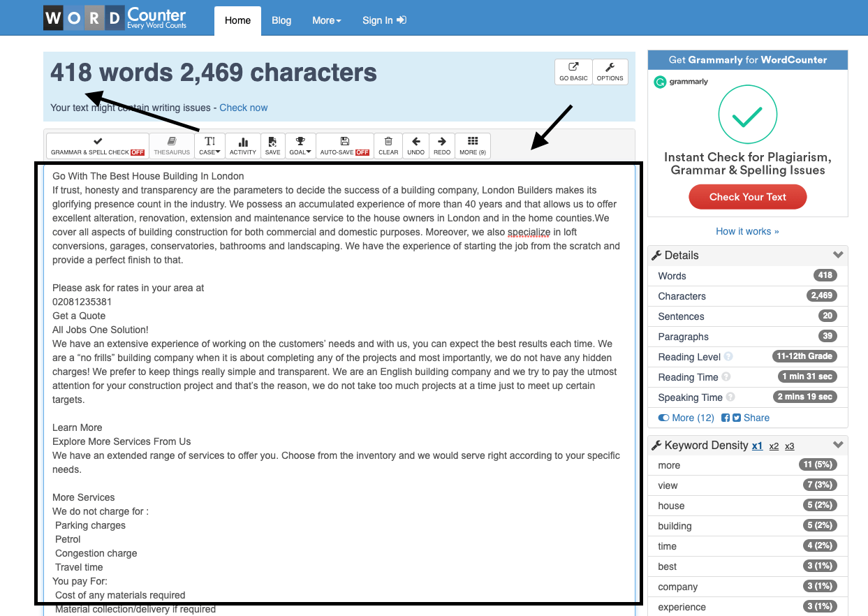Click the Check now link
Screen dimensions: 868x616
point(243,108)
